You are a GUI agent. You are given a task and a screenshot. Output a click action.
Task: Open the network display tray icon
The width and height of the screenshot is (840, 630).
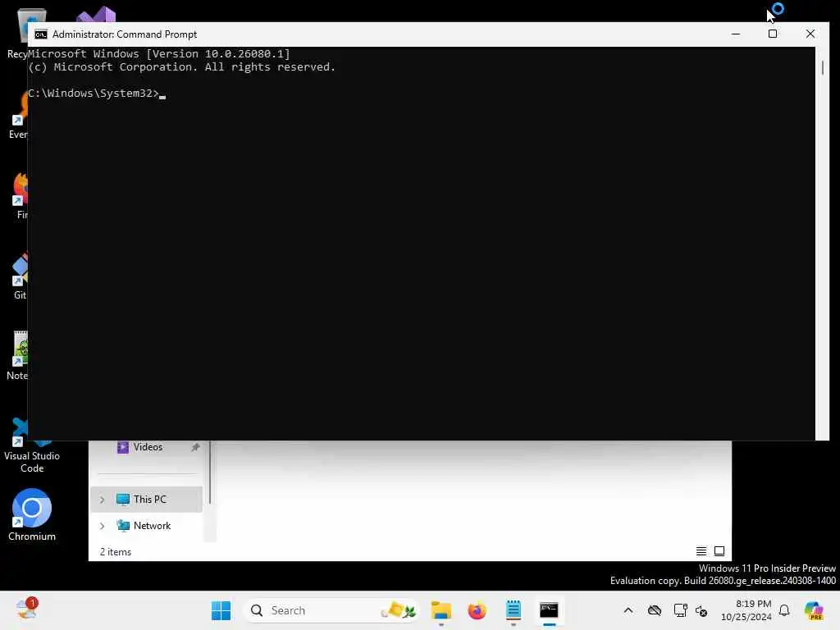pyautogui.click(x=680, y=610)
